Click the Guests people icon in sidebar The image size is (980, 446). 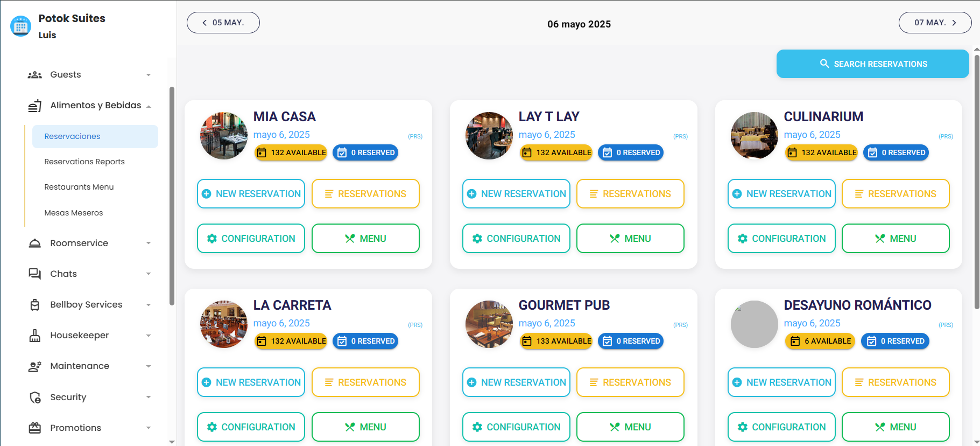35,75
